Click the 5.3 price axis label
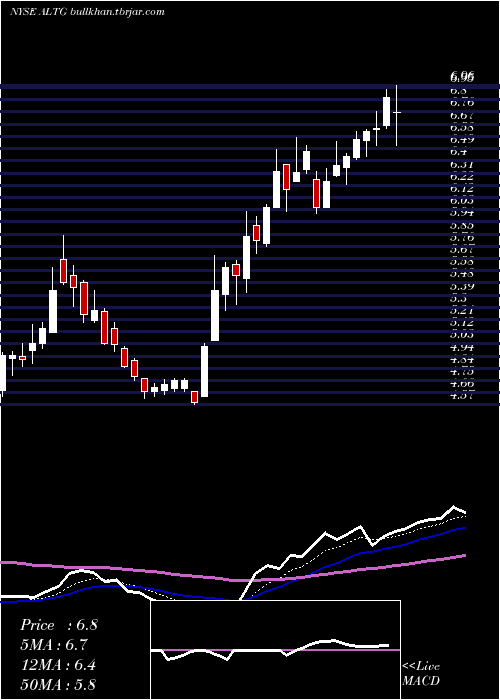The width and height of the screenshot is (500, 700). 458,298
